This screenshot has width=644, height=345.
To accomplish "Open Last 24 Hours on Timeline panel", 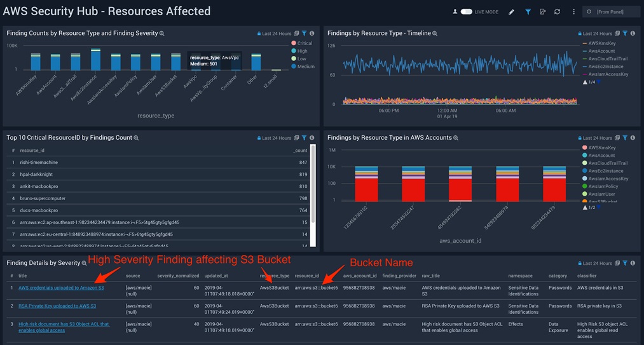I will click(595, 34).
